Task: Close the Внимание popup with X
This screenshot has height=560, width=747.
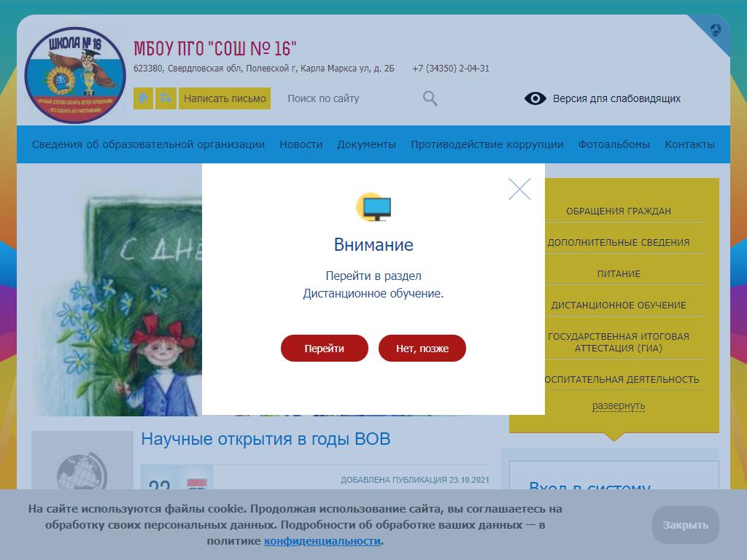Action: point(519,190)
